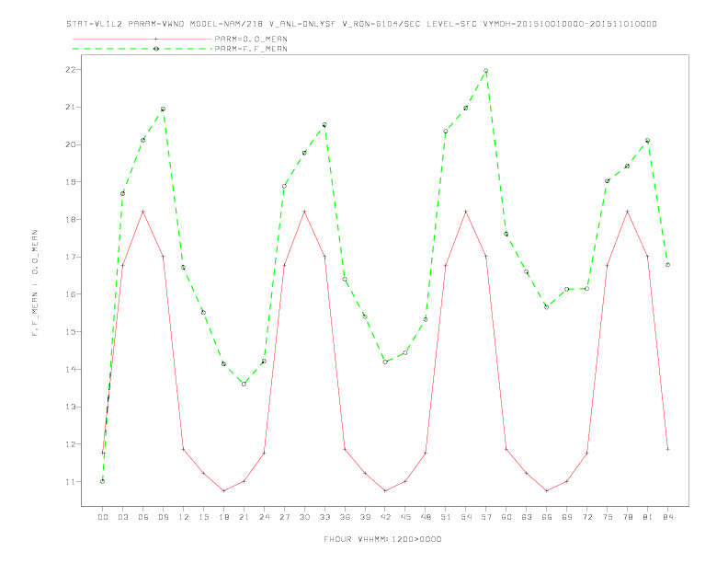Viewport: 728px width, 563px height.
Task: Click y-axis tick label 15
Action: 71,332
